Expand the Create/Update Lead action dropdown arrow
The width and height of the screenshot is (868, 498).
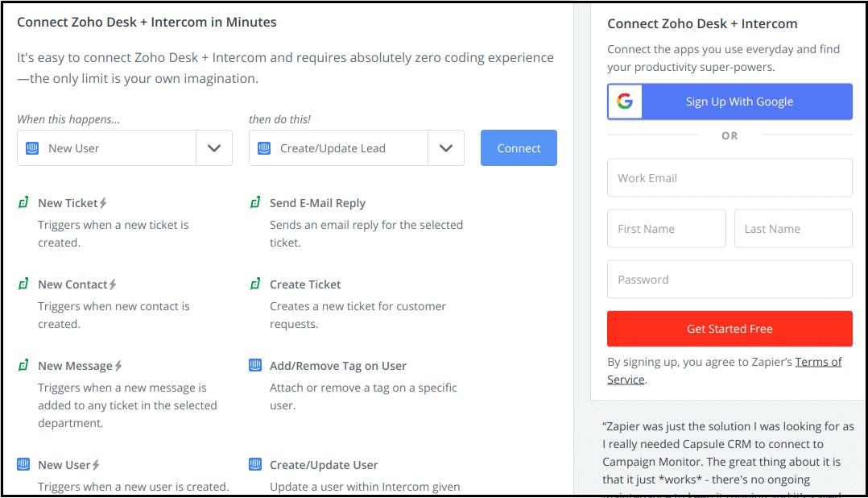[x=446, y=148]
